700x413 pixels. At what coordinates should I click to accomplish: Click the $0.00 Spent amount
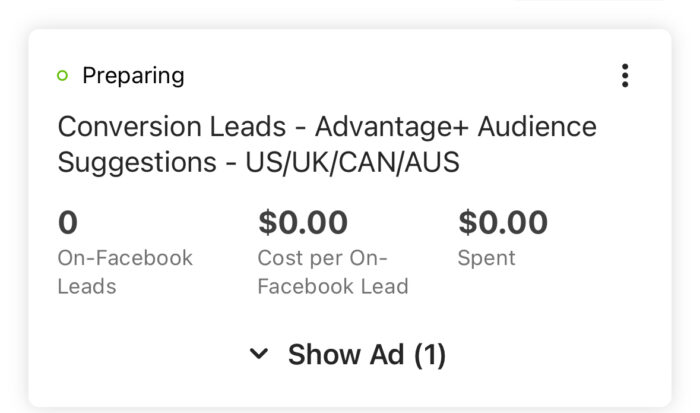coord(503,222)
